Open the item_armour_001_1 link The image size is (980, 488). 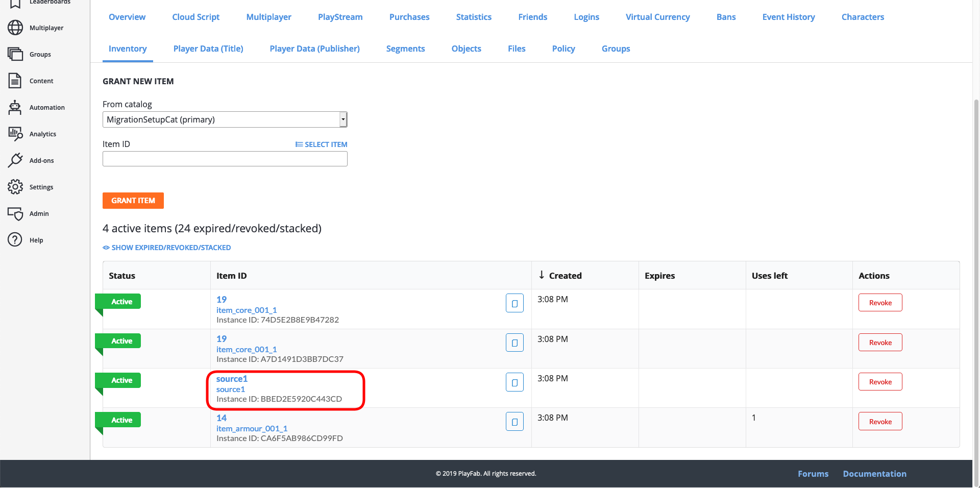click(x=252, y=429)
